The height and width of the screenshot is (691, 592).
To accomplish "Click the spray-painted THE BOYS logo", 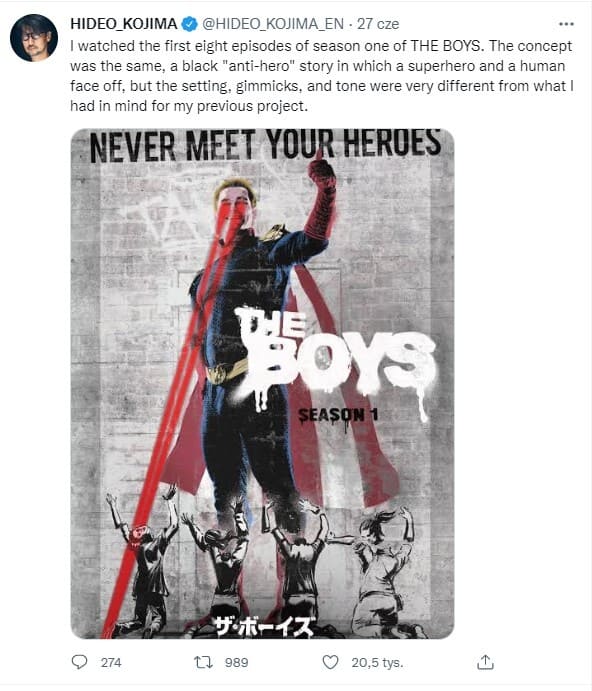I will pyautogui.click(x=335, y=353).
